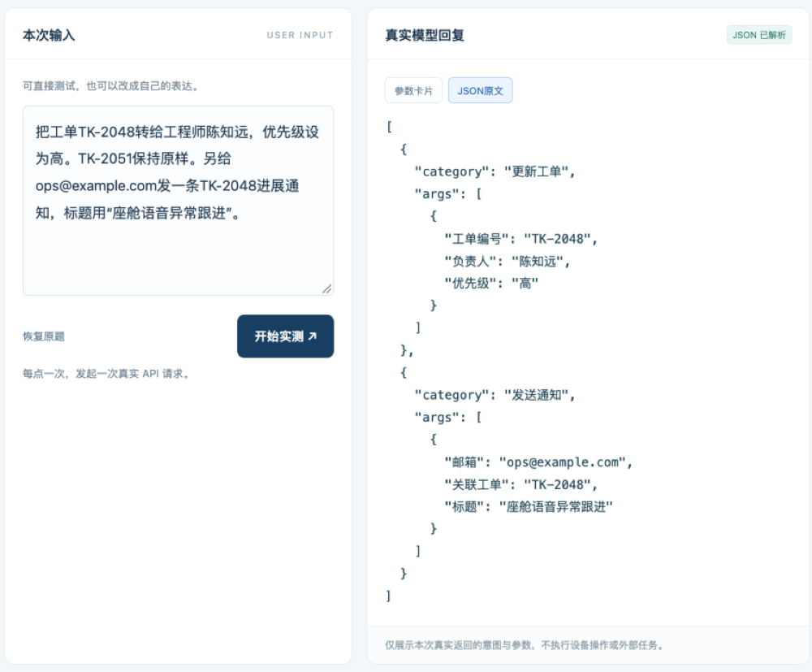Click the 本次输入 panel heading
The width and height of the screenshot is (812, 672).
pos(49,35)
